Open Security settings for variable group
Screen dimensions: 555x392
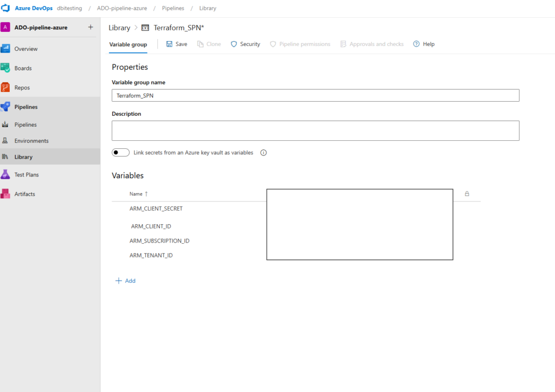tap(245, 44)
